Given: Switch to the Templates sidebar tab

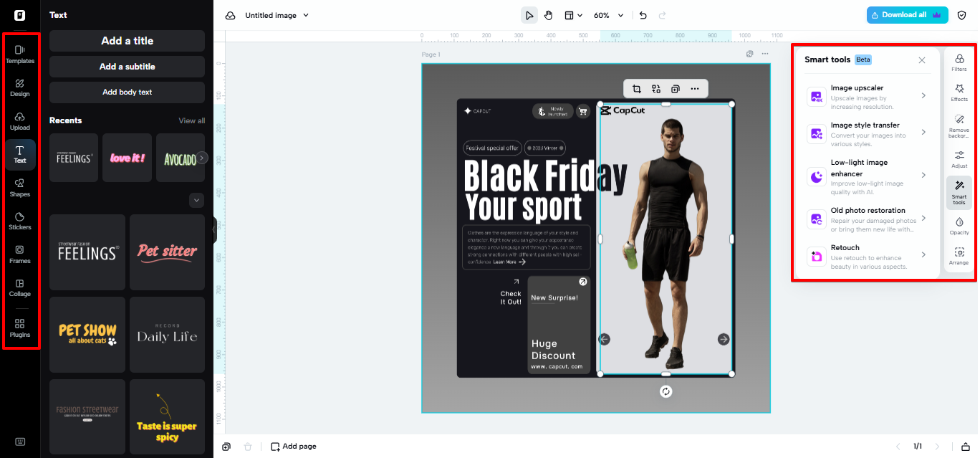Looking at the screenshot, I should (20, 54).
